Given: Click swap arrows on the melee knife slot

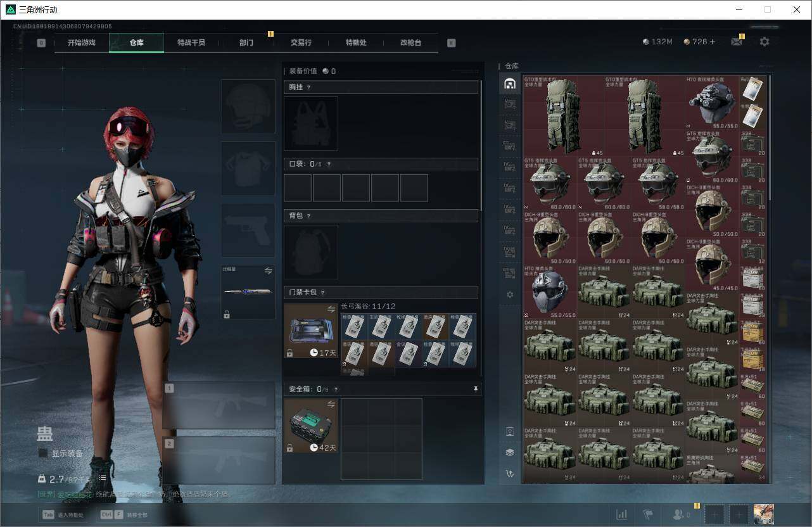Looking at the screenshot, I should coord(268,271).
